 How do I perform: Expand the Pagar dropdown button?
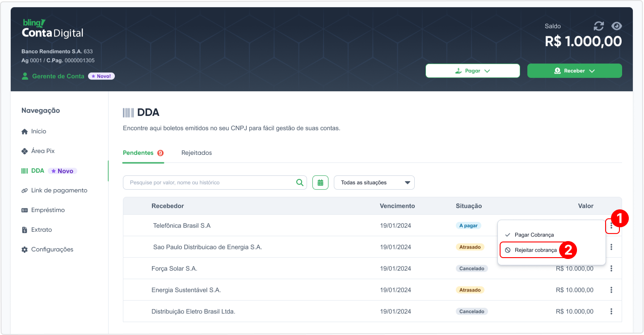click(x=473, y=71)
